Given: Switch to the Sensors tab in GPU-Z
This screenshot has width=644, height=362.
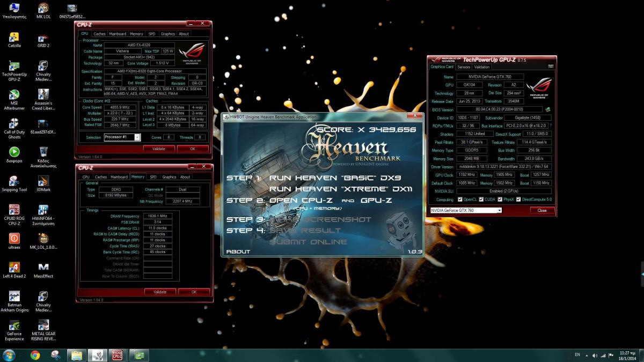Looking at the screenshot, I should tap(464, 67).
